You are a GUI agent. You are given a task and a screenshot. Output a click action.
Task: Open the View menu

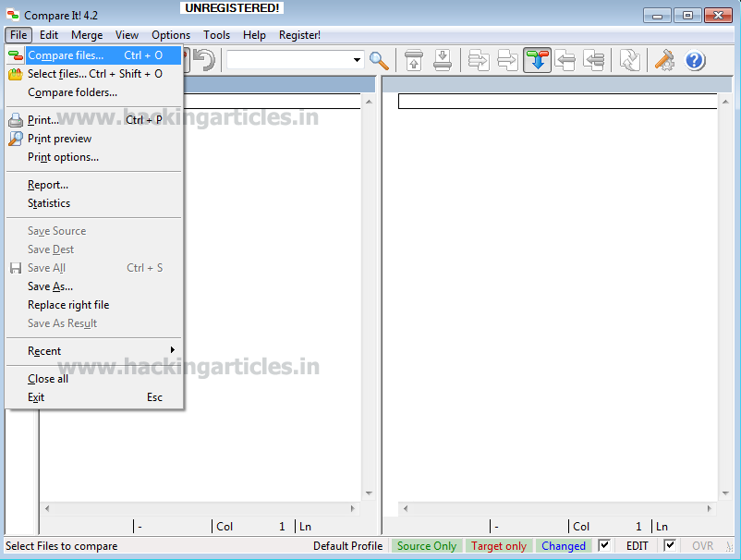tap(127, 35)
